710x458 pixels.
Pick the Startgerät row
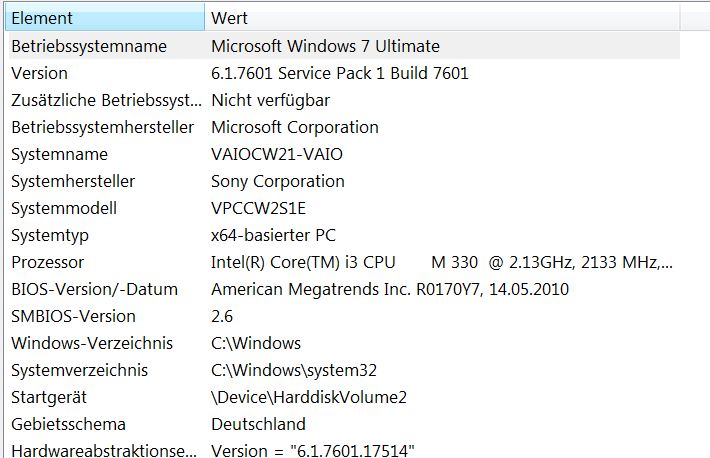click(51, 397)
